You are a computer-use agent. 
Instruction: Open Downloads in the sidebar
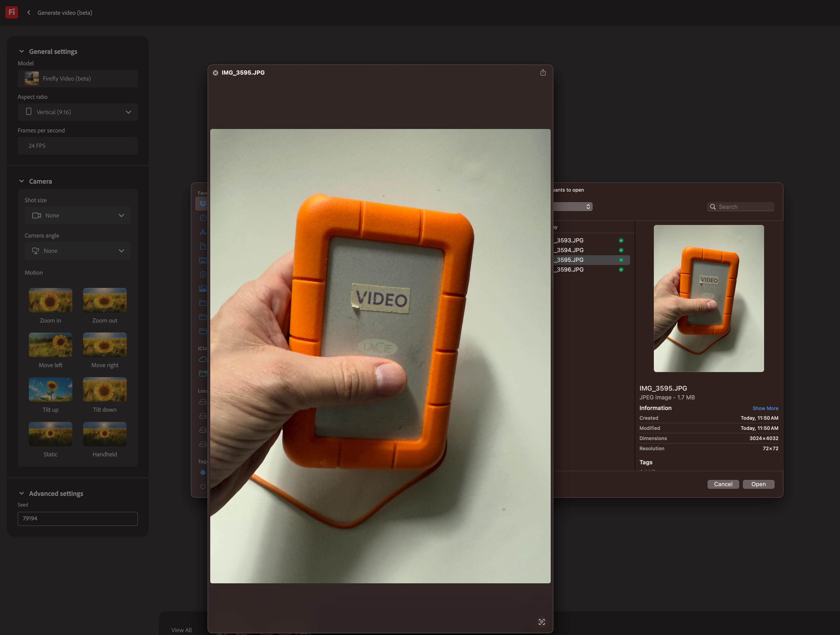[x=203, y=275]
